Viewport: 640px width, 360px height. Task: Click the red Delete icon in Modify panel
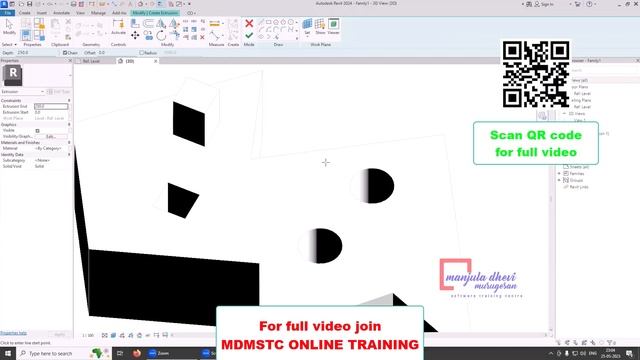202,38
